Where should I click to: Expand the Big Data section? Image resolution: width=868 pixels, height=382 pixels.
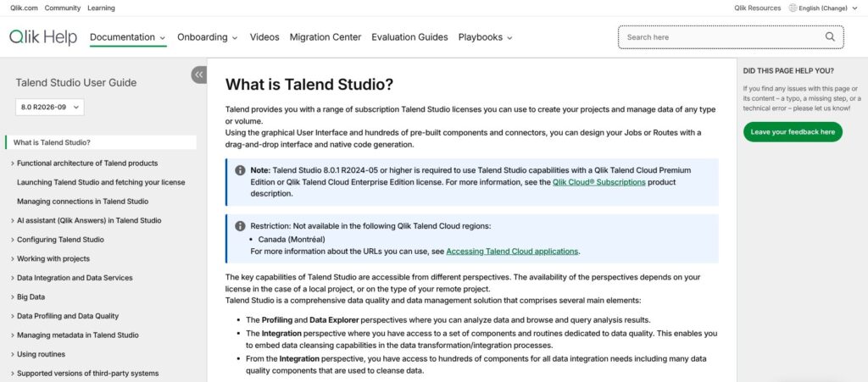tap(13, 296)
